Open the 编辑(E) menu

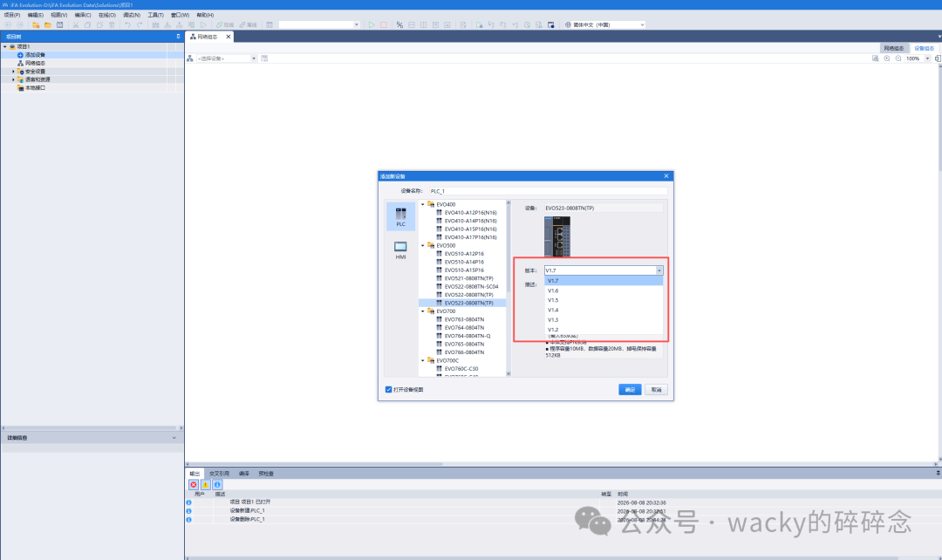point(36,15)
